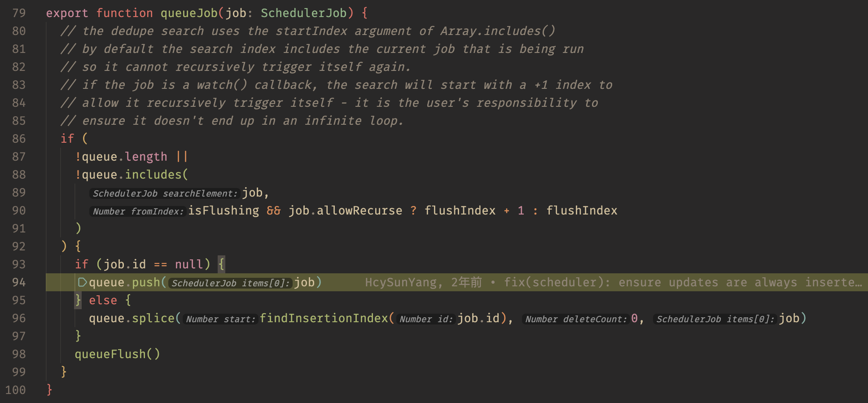Click the queueJob function name
The image size is (868, 403).
(x=189, y=13)
